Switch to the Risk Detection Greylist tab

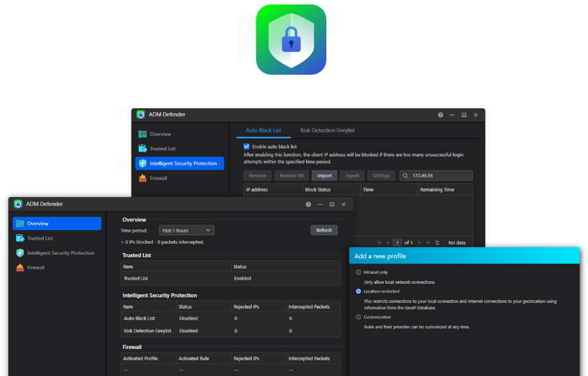click(x=327, y=130)
